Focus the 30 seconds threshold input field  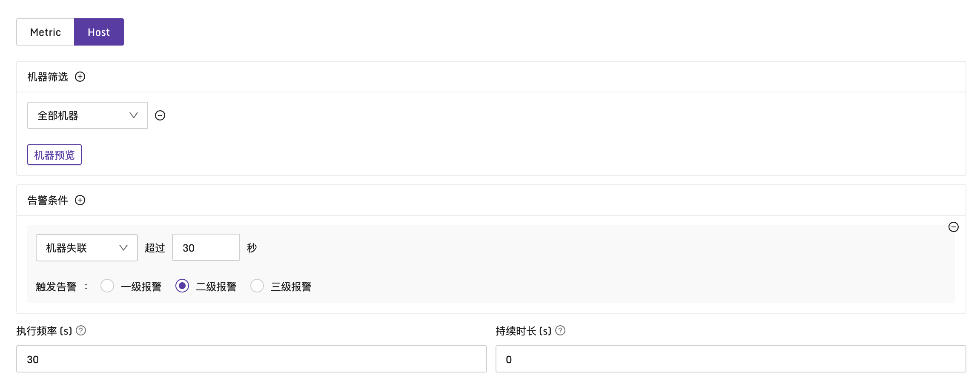[x=206, y=247]
